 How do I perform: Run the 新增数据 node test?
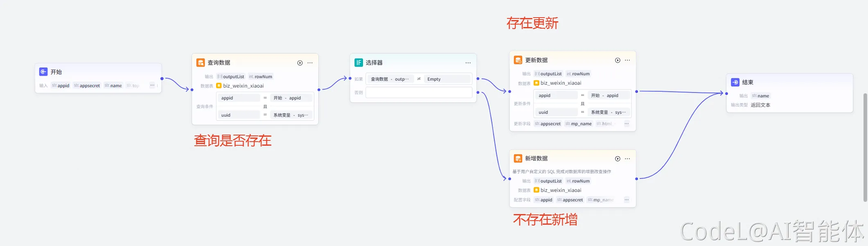tap(618, 159)
